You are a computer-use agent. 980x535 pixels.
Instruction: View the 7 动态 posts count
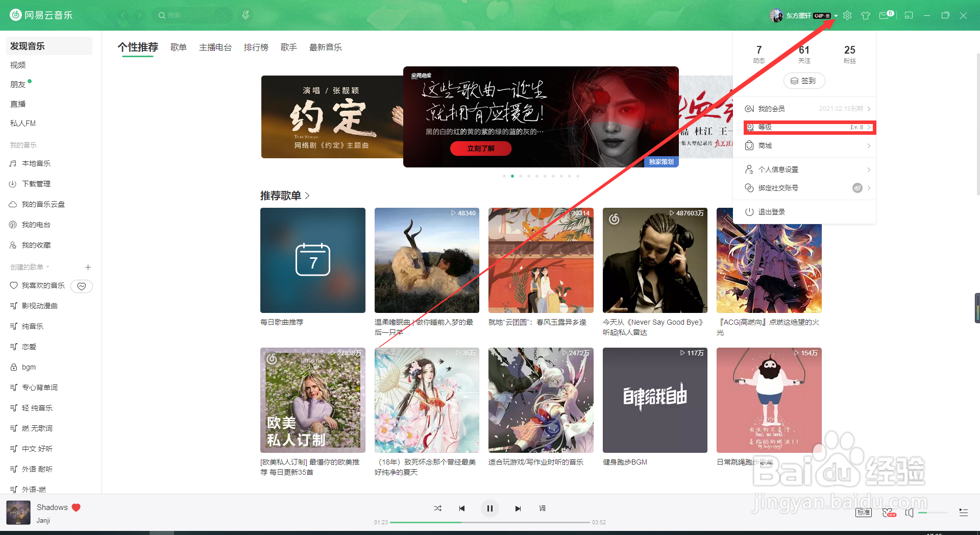759,54
